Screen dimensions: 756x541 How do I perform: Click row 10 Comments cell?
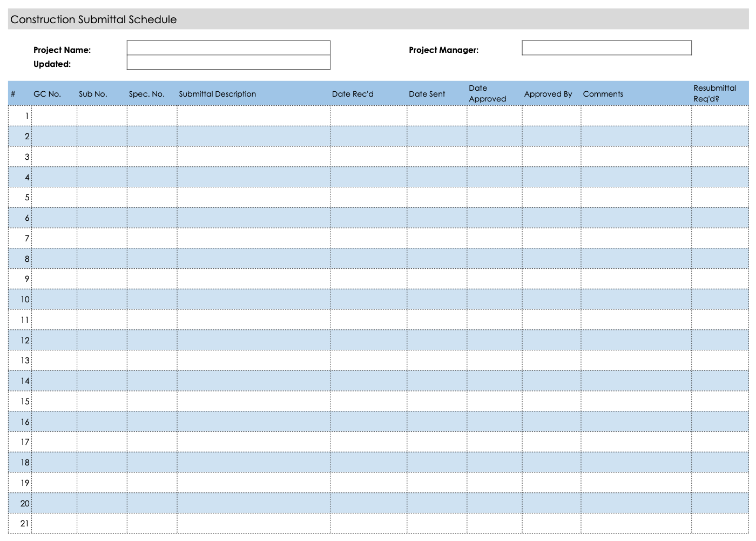pyautogui.click(x=634, y=299)
